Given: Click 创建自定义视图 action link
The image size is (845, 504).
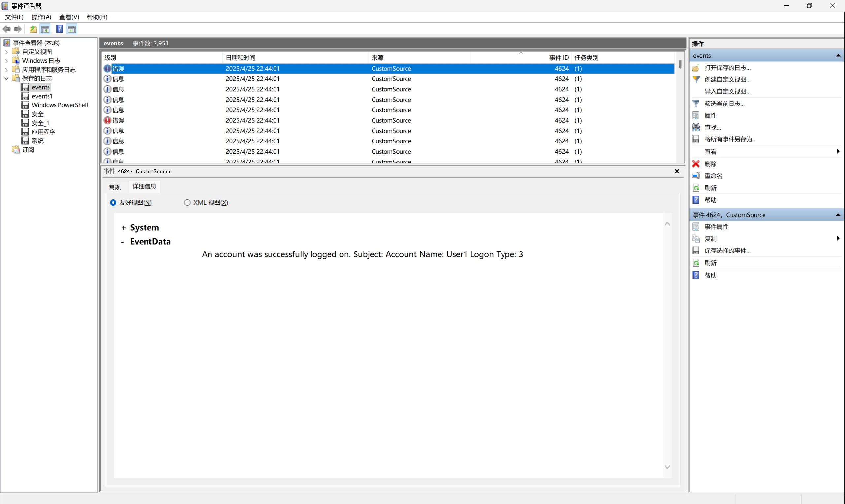Looking at the screenshot, I should coord(728,79).
